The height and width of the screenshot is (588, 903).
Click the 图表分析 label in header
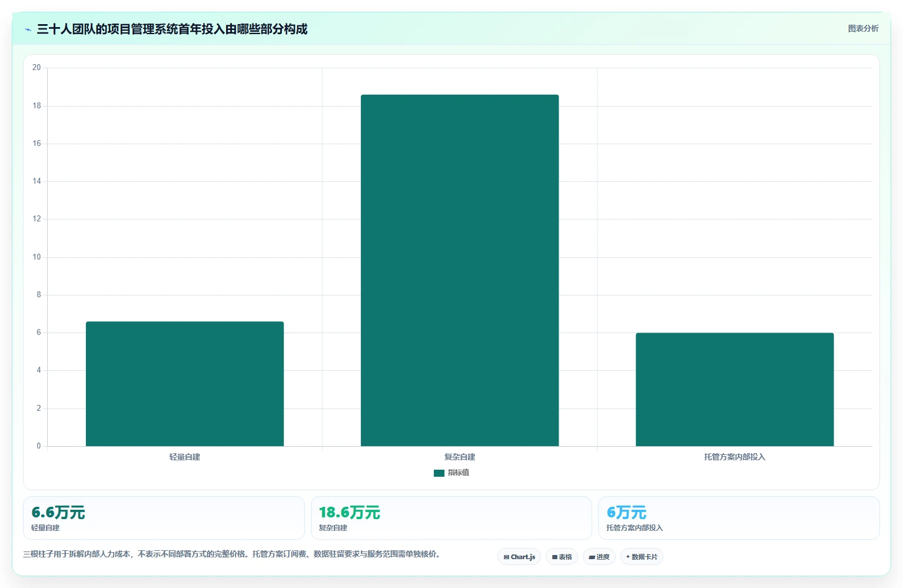point(863,28)
